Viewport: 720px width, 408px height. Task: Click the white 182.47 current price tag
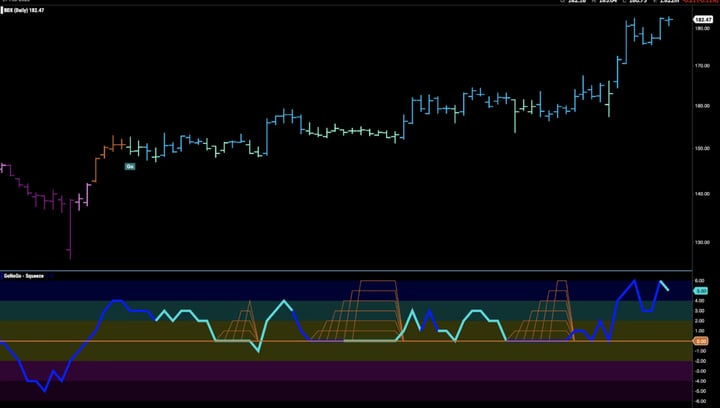tap(703, 20)
